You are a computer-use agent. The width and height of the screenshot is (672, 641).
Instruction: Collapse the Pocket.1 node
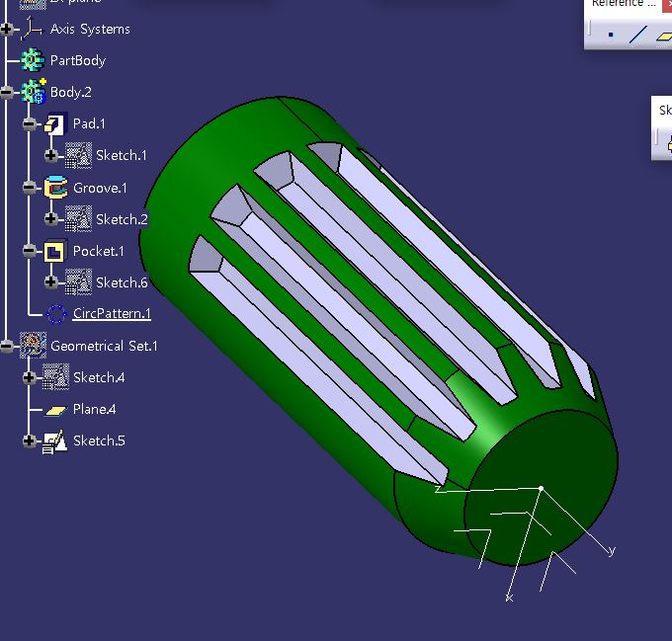(29, 251)
